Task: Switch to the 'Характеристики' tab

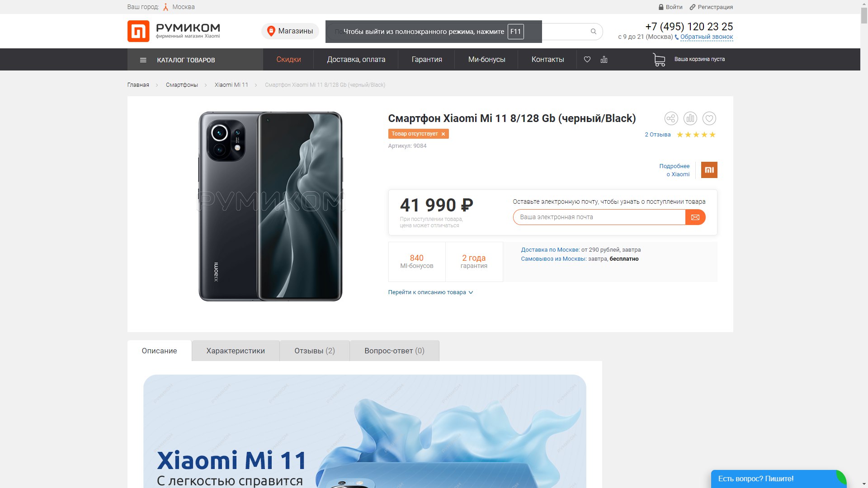Action: 236,351
